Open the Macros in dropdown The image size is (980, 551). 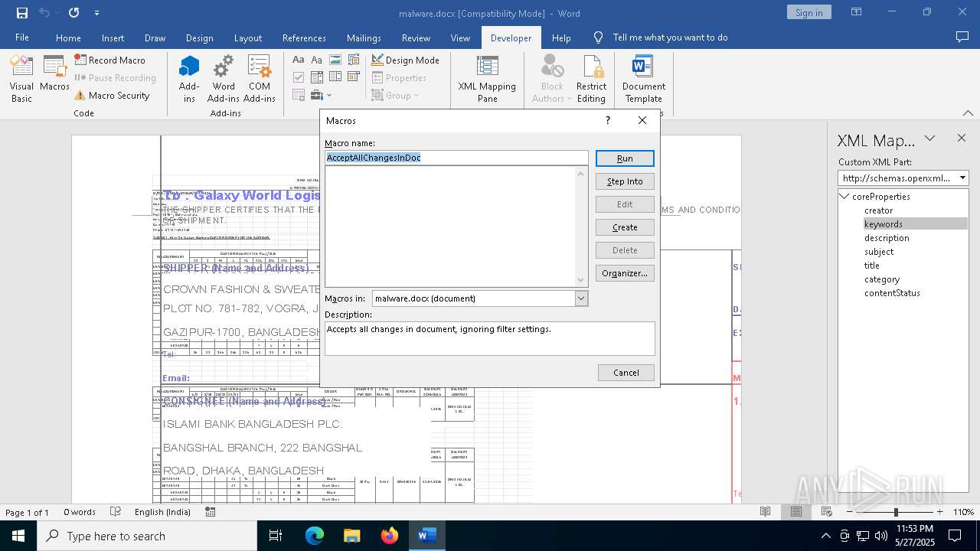coord(581,298)
